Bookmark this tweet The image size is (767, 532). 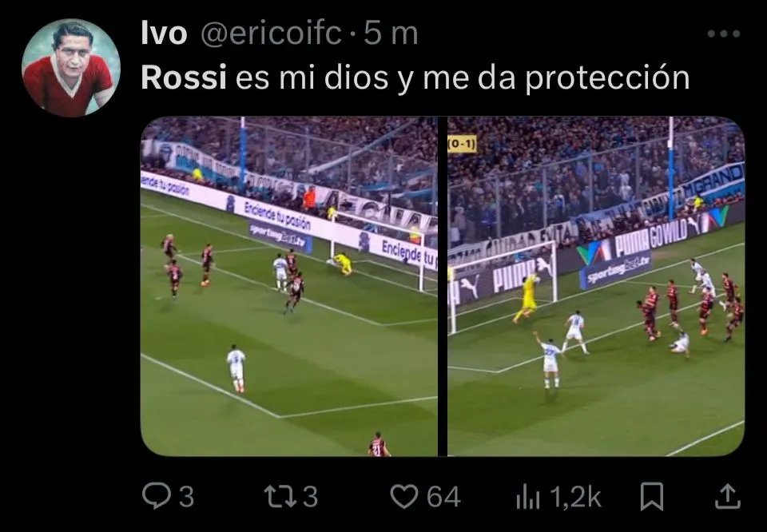(x=653, y=496)
